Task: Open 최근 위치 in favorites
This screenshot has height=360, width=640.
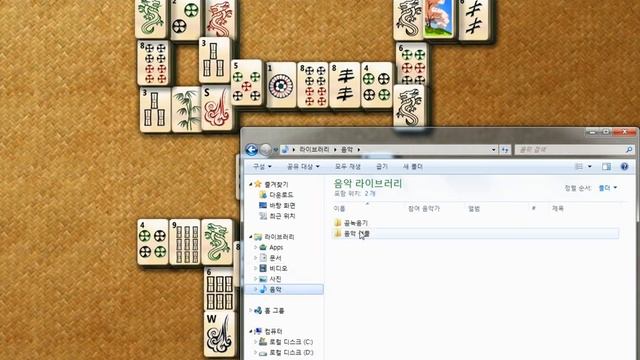Action: (282, 216)
